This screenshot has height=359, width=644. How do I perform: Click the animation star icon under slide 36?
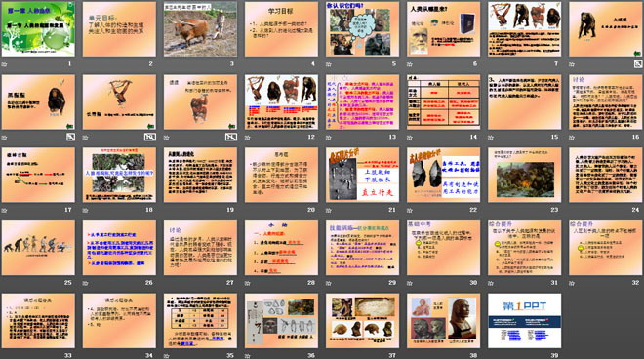pos(248,356)
